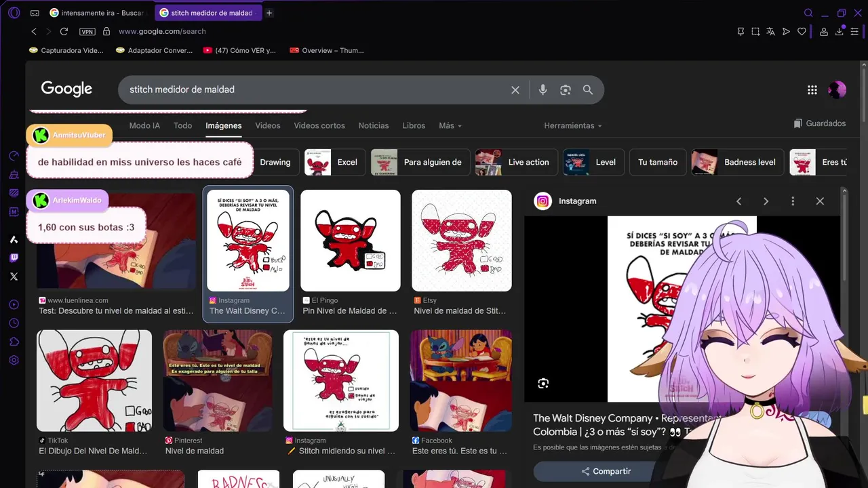868x488 pixels.
Task: Open preview panel three-dot options menu
Action: [x=793, y=201]
